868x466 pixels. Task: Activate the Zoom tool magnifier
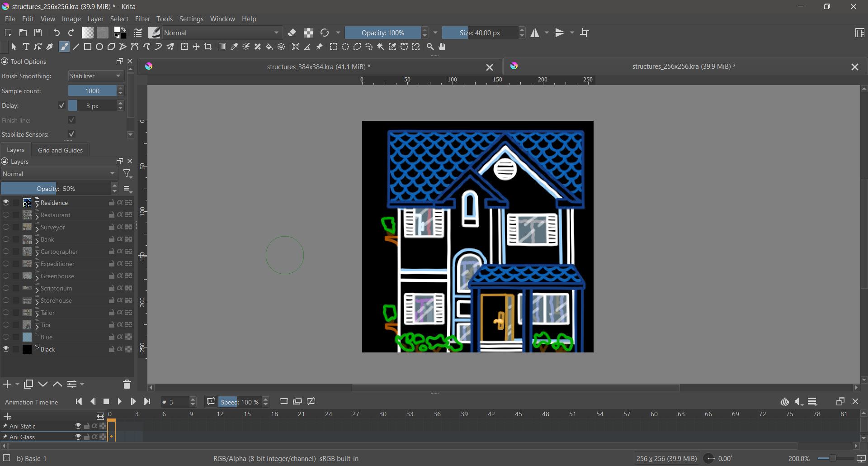(x=430, y=47)
